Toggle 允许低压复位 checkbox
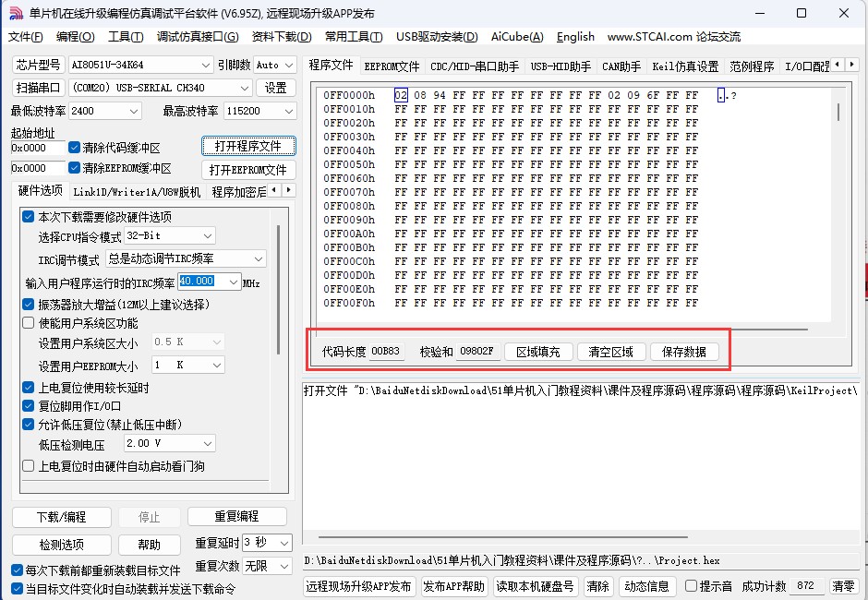The height and width of the screenshot is (600, 868). coord(29,425)
